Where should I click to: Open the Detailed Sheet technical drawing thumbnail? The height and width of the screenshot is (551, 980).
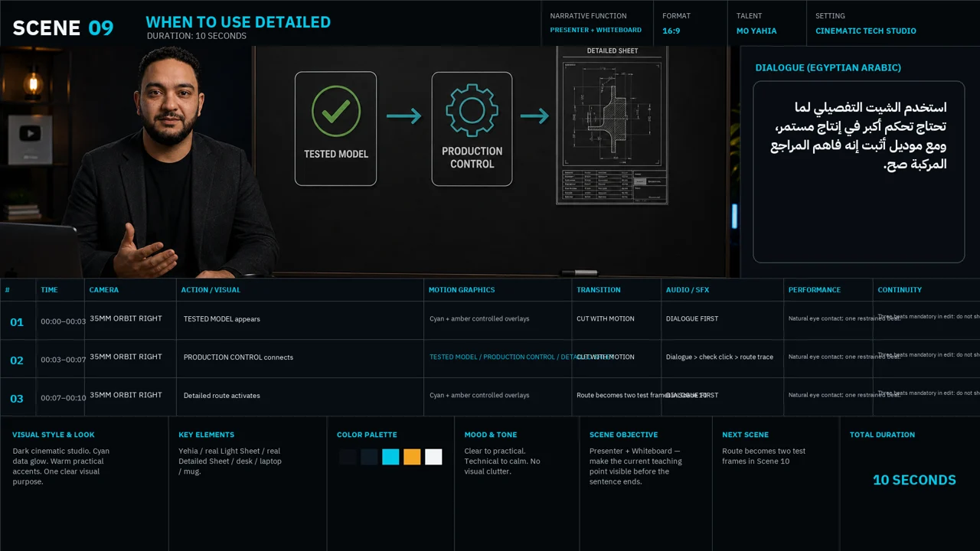612,125
